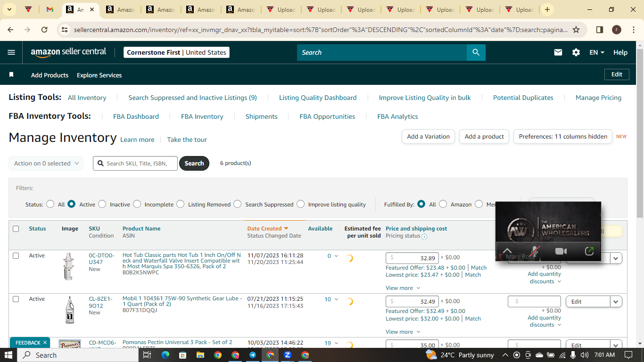Start video in Zoom mini window
644x362 pixels.
(x=561, y=251)
